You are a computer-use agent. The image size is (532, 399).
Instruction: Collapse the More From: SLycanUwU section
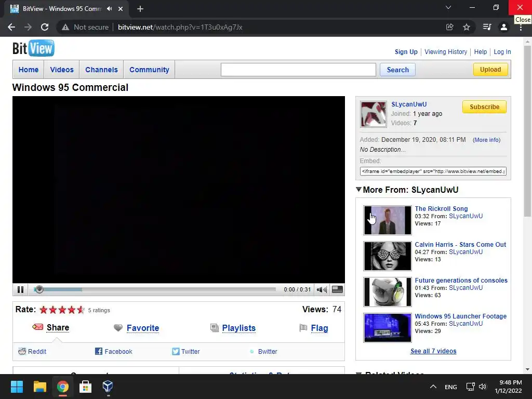(x=358, y=189)
